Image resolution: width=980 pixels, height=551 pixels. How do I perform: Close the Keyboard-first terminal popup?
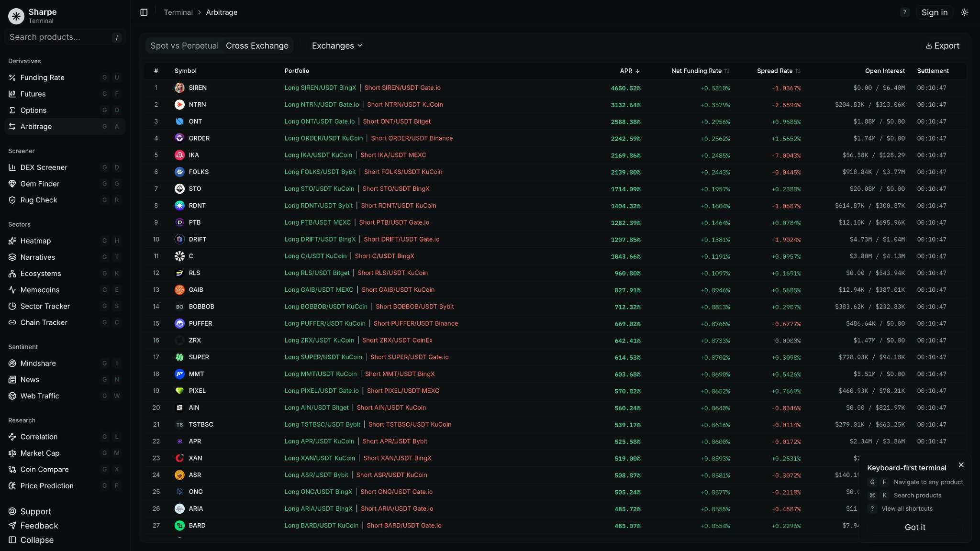[x=961, y=465]
